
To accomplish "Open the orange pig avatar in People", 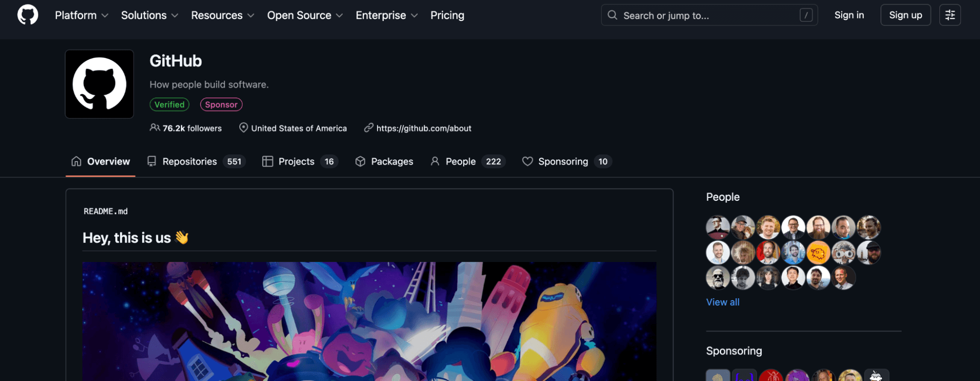I will 818,253.
